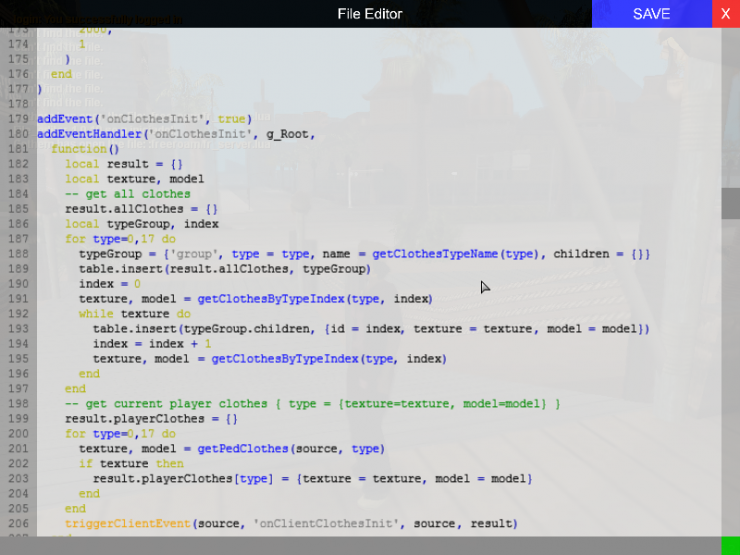740x555 pixels.
Task: Click 'local typeGroup, index' line
Action: (142, 224)
